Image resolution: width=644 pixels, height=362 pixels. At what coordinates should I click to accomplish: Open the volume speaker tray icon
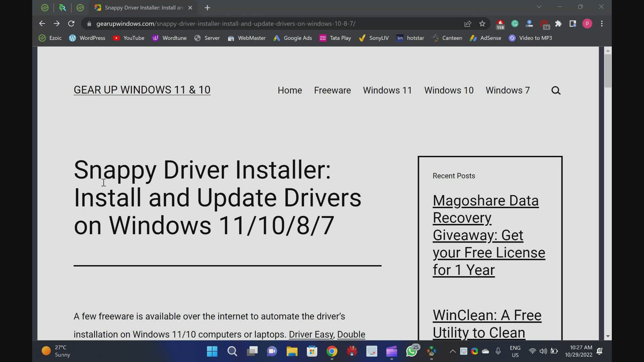click(543, 351)
